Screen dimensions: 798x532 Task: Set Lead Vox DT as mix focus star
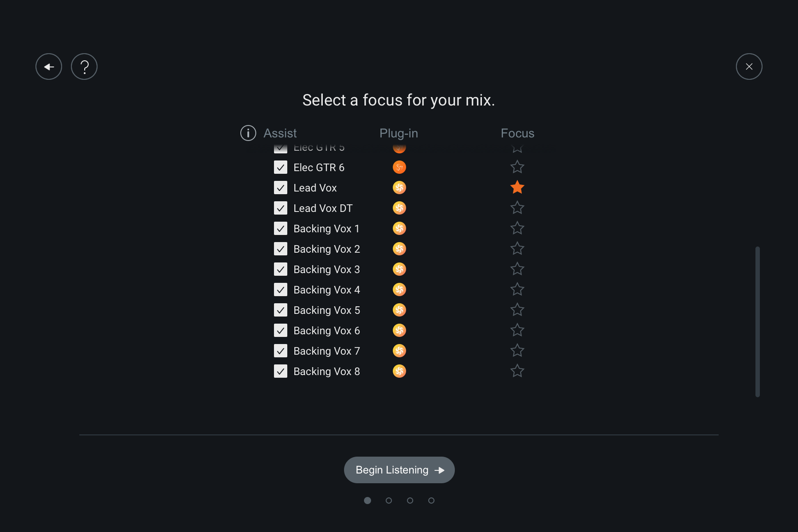(x=517, y=208)
